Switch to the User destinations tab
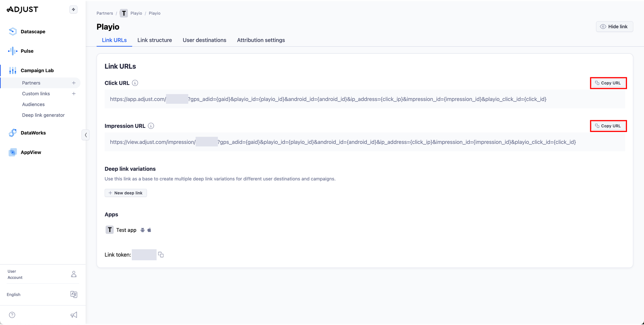Viewport: 644px width, 325px height. pos(204,40)
